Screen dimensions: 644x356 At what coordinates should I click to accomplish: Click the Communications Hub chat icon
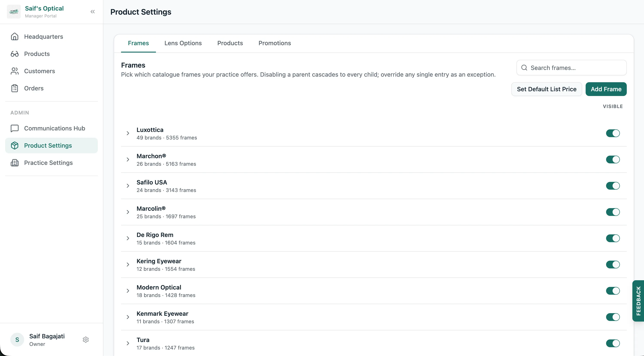(x=14, y=128)
